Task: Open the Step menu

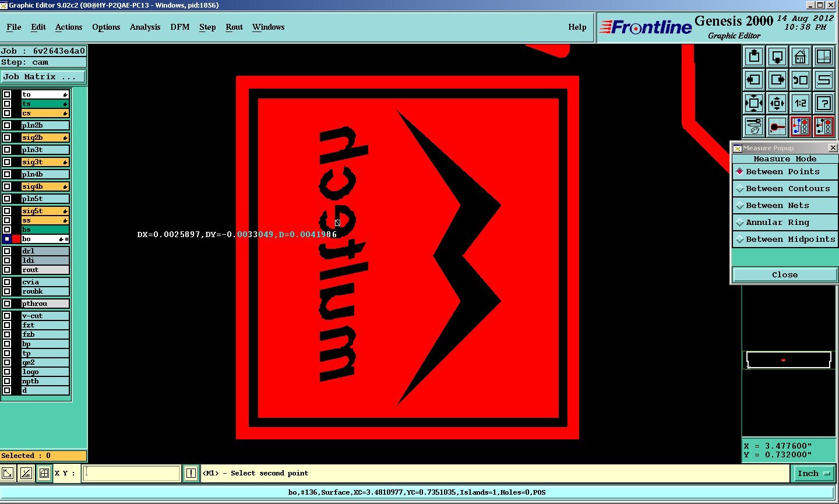Action: pyautogui.click(x=207, y=27)
